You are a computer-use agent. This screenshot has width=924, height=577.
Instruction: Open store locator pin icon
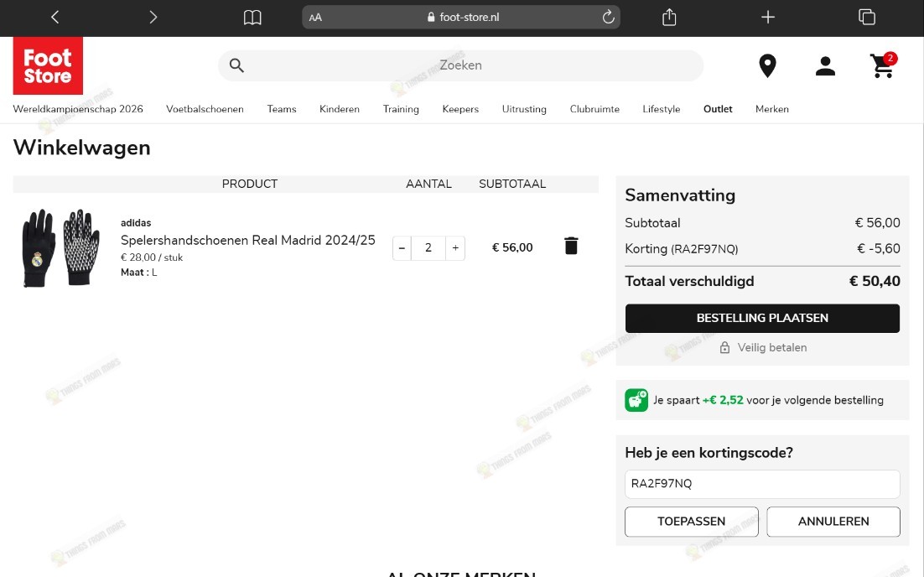[x=767, y=65]
